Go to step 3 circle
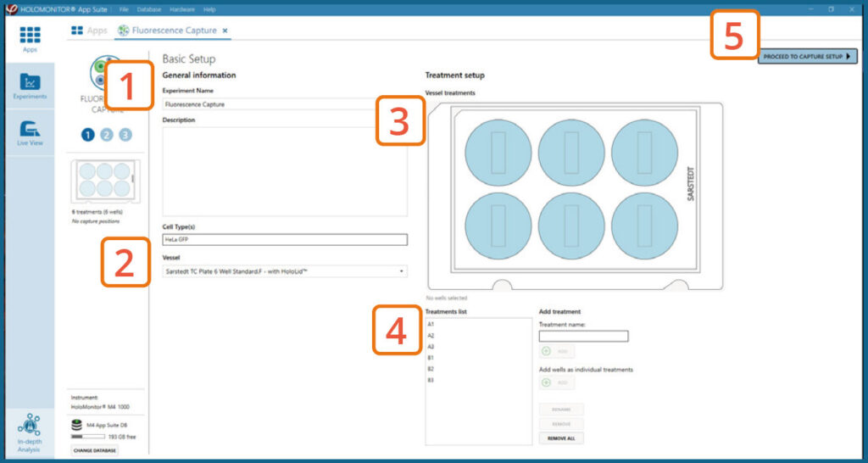The width and height of the screenshot is (868, 463). point(125,135)
